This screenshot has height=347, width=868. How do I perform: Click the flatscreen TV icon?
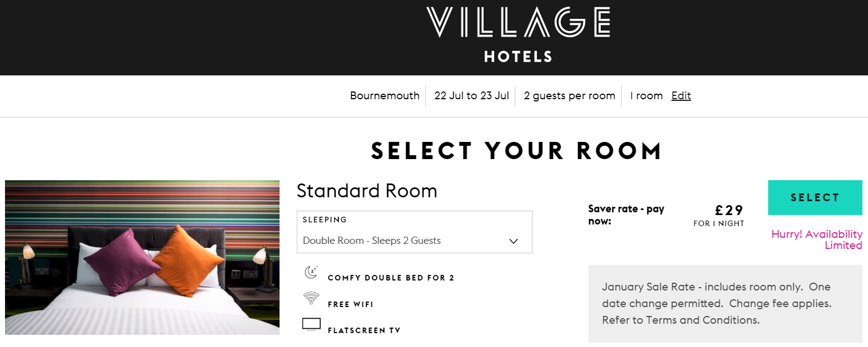[x=311, y=324]
